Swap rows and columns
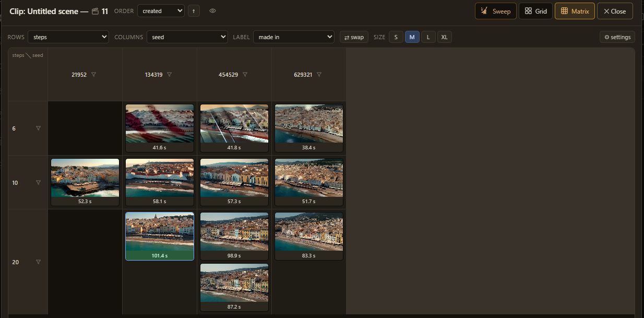 (x=354, y=37)
